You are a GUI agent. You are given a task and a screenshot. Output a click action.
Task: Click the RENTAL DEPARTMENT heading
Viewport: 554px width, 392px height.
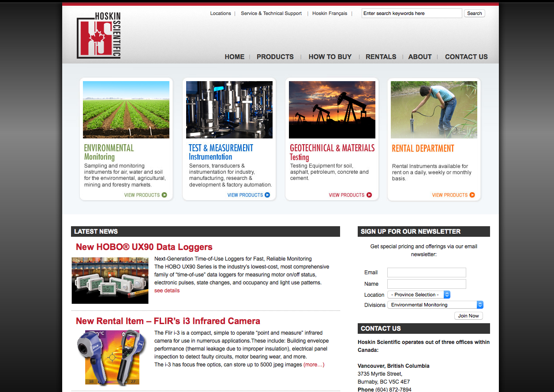pyautogui.click(x=423, y=148)
